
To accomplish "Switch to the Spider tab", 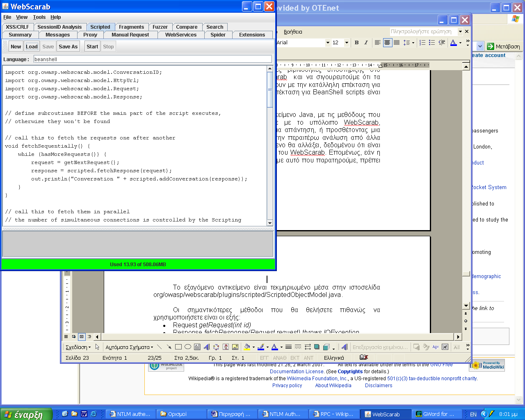I will pyautogui.click(x=218, y=35).
